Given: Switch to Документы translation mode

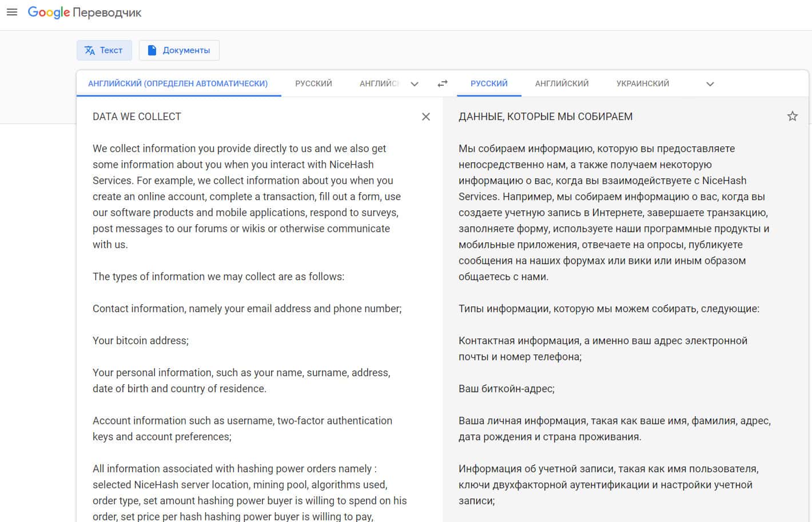Looking at the screenshot, I should [x=179, y=50].
